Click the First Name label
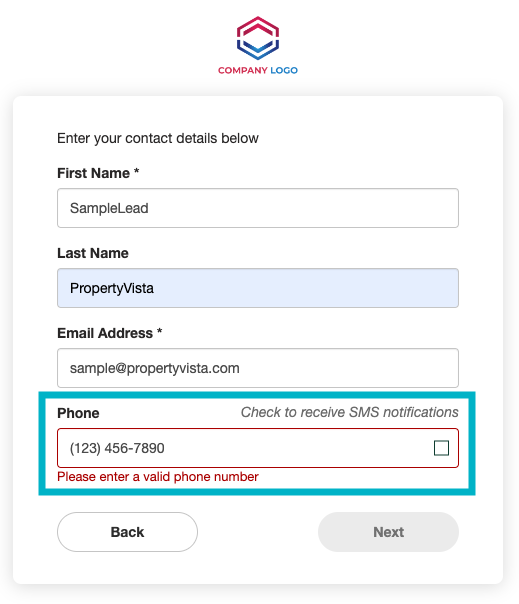This screenshot has height=604, width=519. 94,173
